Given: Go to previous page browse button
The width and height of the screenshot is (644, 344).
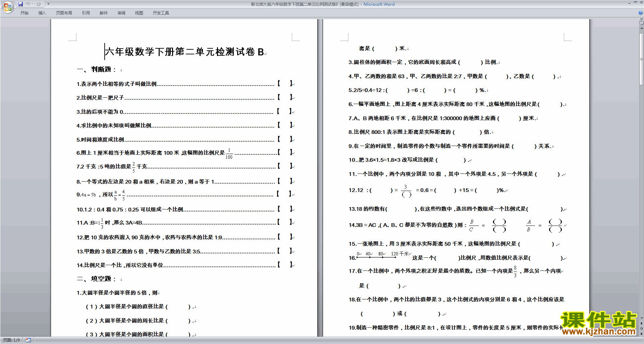Looking at the screenshot, I should (x=642, y=323).
